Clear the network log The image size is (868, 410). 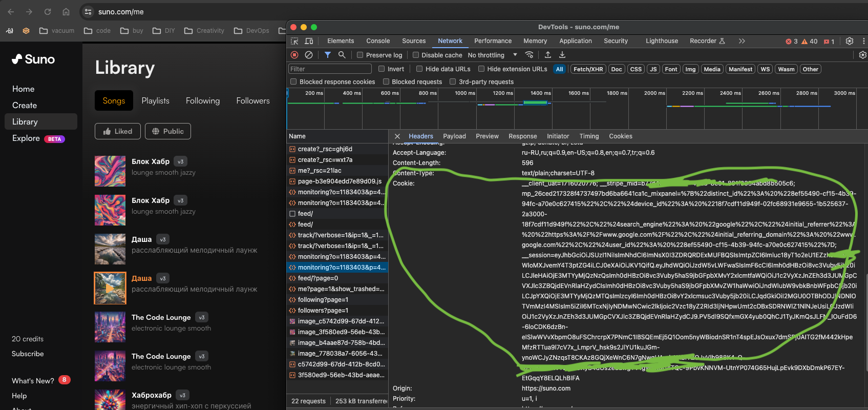308,55
